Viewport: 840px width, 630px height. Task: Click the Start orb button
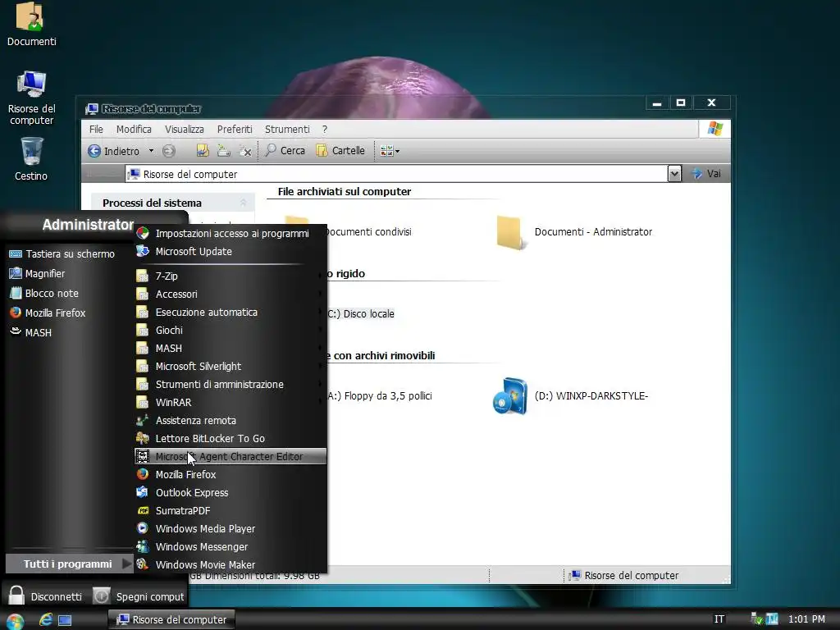coord(15,621)
